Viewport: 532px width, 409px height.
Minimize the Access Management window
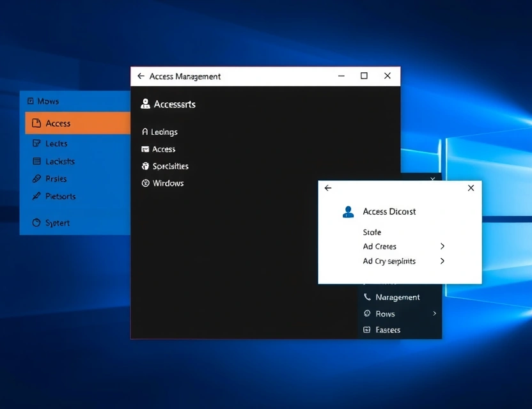[341, 76]
